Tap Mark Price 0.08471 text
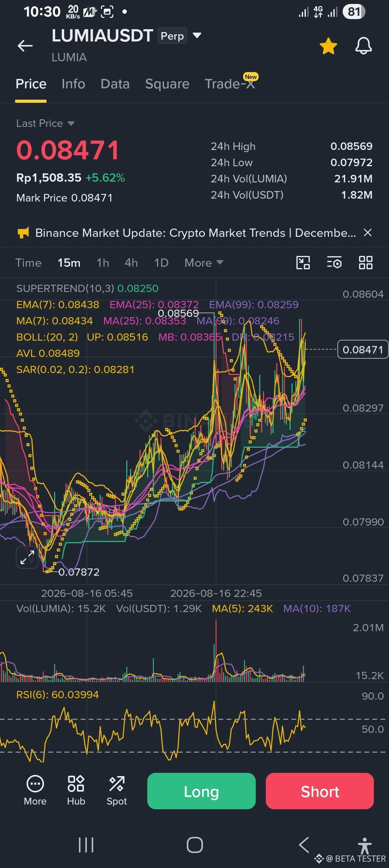 point(64,198)
